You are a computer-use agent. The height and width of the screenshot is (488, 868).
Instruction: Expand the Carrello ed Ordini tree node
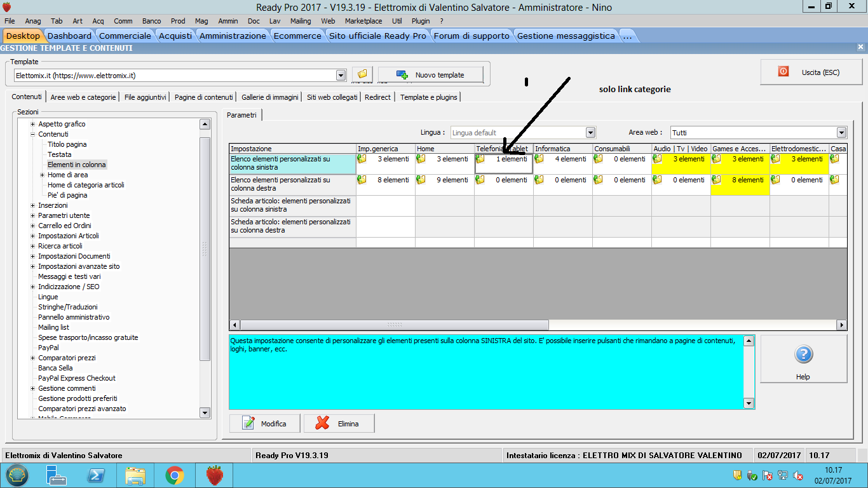(x=32, y=226)
